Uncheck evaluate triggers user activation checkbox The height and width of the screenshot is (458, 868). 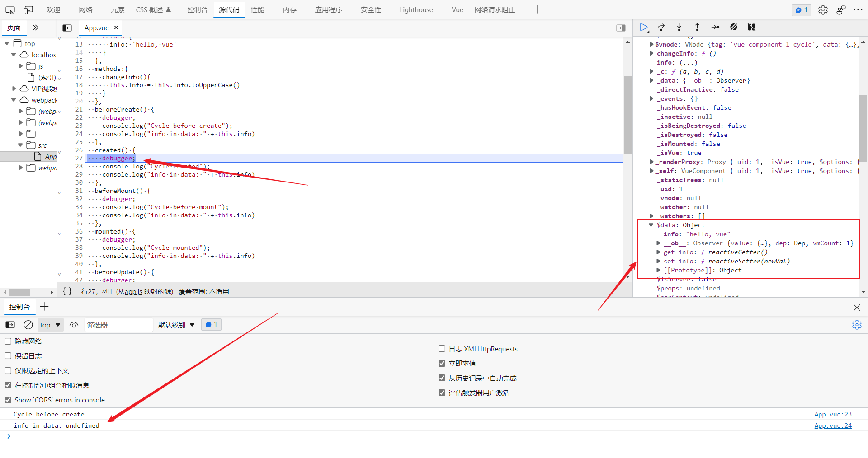[x=442, y=393]
